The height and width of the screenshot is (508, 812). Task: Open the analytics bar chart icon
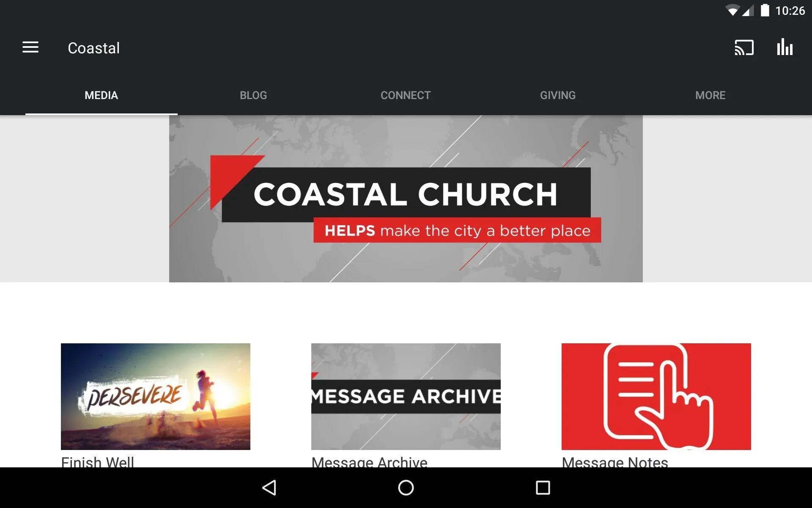[785, 48]
